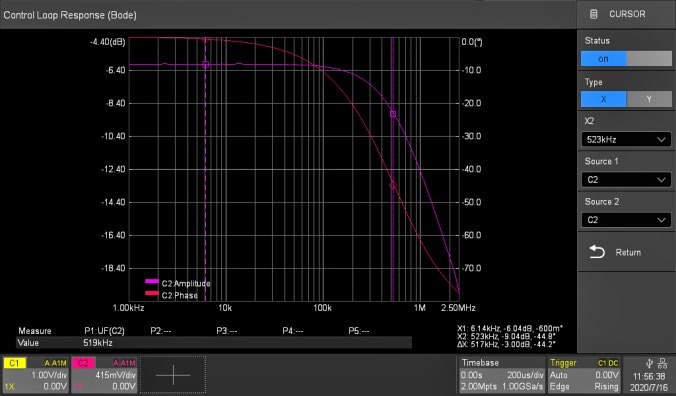The image size is (676, 396).
Task: Open the Timebase settings box
Action: (x=501, y=374)
